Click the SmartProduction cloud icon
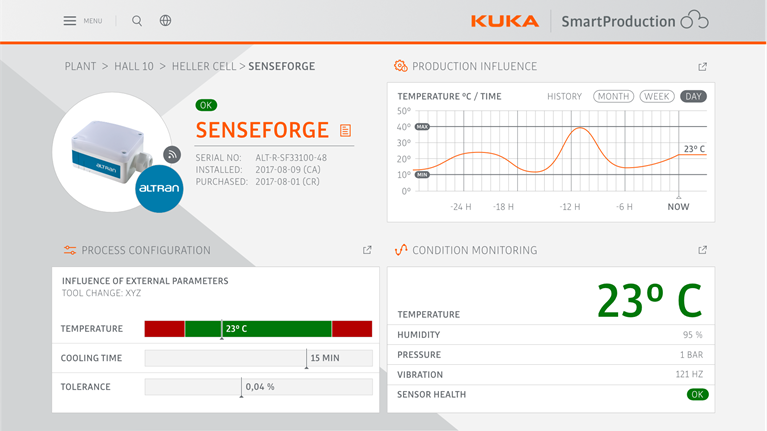Screen dimensions: 767x431 694,21
